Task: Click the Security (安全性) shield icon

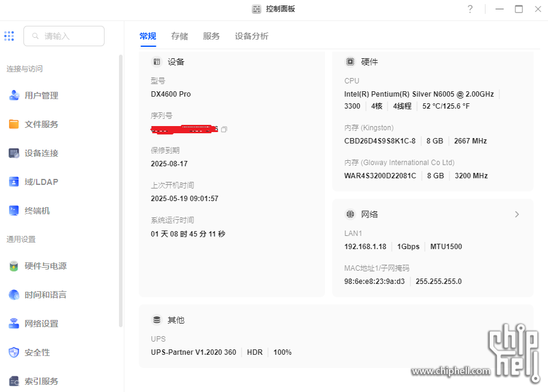Action: [x=14, y=352]
